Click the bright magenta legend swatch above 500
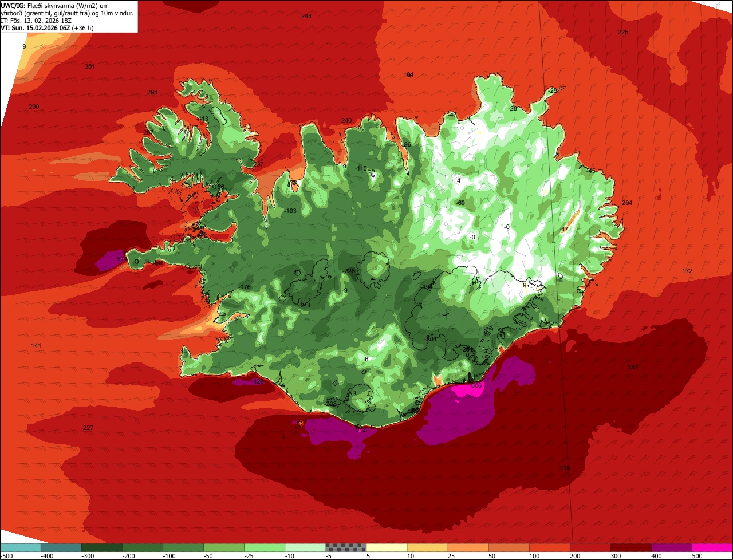 712,547
